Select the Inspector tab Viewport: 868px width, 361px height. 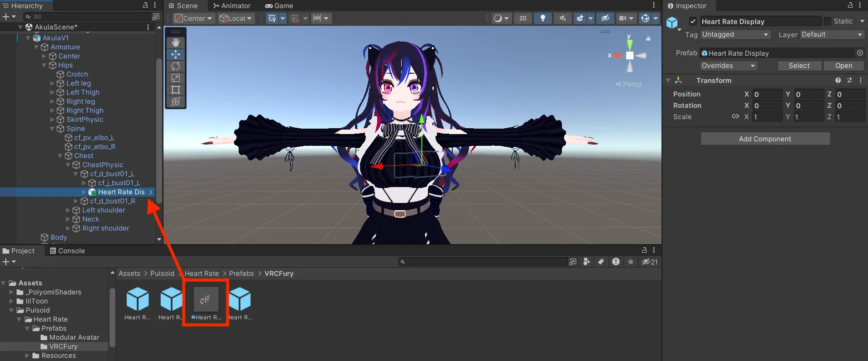(x=687, y=6)
